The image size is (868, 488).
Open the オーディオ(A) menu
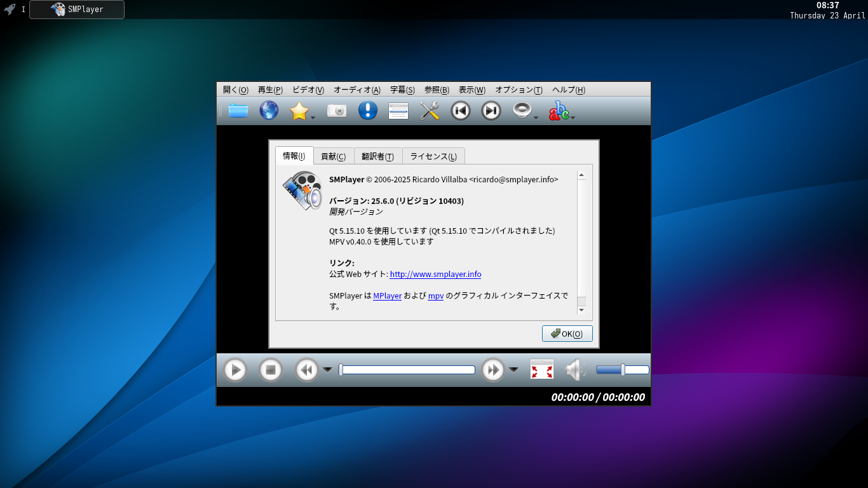[357, 90]
